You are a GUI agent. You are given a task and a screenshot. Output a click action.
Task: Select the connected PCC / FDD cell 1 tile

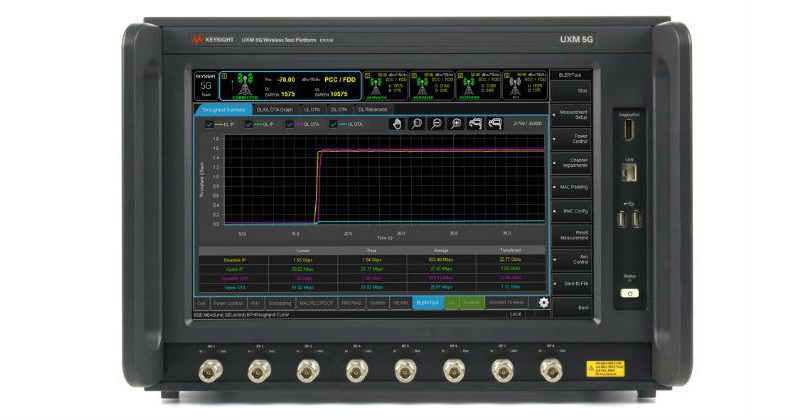tap(291, 86)
